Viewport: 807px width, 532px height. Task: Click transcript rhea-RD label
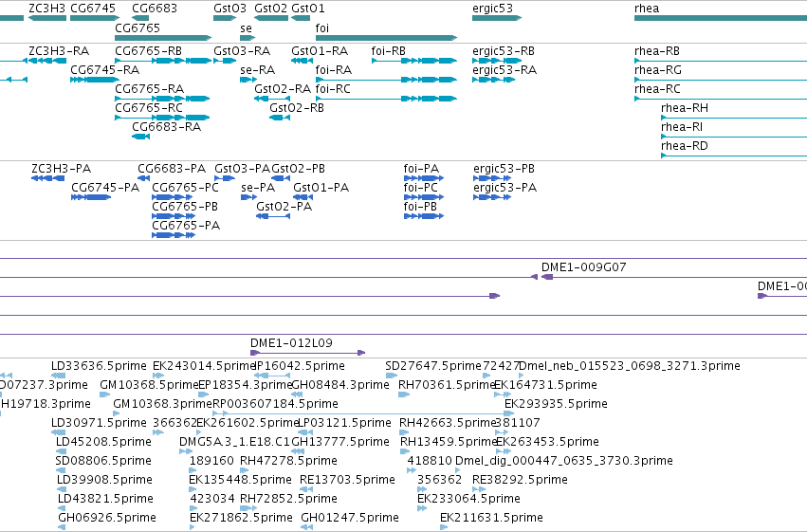(x=685, y=146)
